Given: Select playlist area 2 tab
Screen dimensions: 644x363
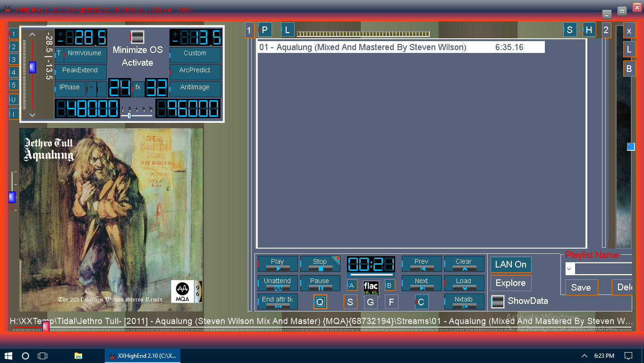Looking at the screenshot, I should [x=606, y=31].
